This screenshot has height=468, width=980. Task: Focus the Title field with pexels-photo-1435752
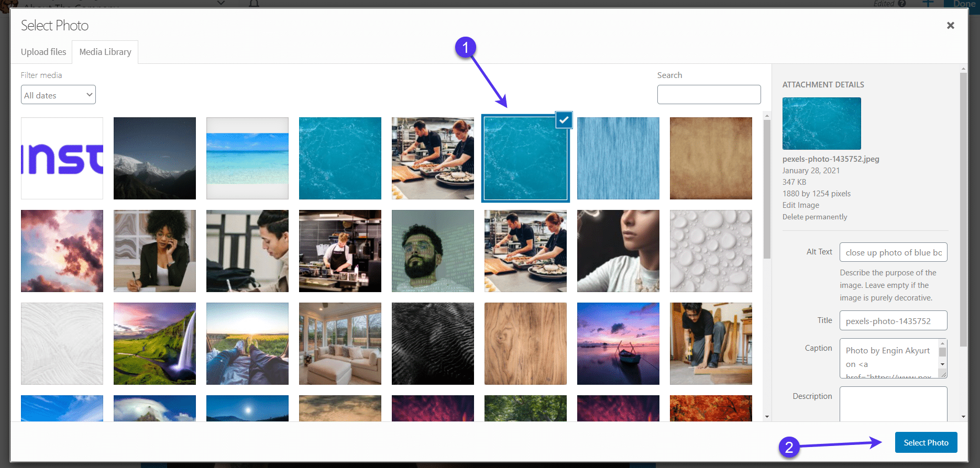(893, 321)
